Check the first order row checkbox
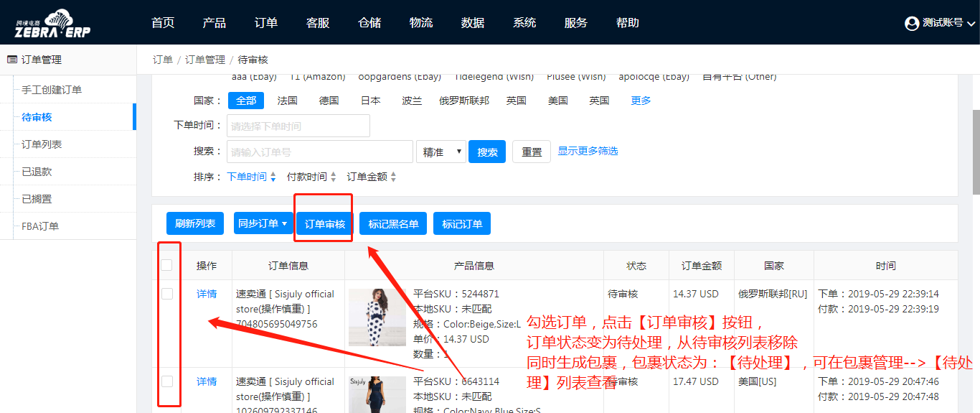The image size is (980, 413). coord(166,294)
